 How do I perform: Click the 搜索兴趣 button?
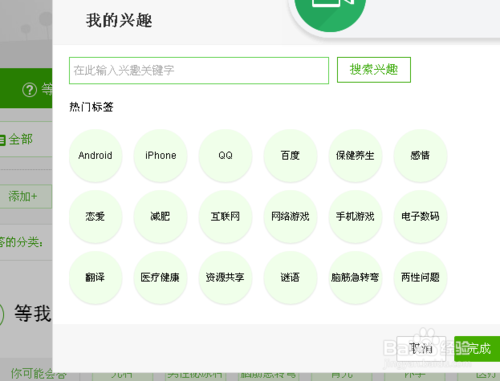pyautogui.click(x=374, y=70)
